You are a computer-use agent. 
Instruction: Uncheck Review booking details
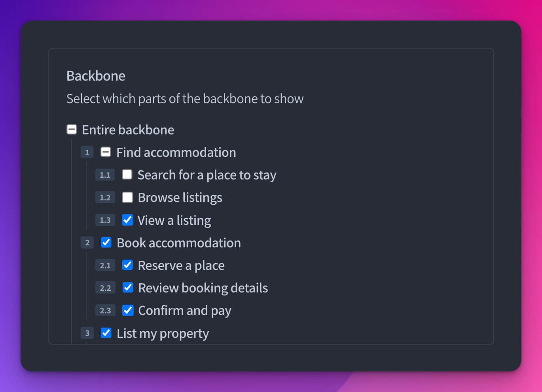(128, 287)
